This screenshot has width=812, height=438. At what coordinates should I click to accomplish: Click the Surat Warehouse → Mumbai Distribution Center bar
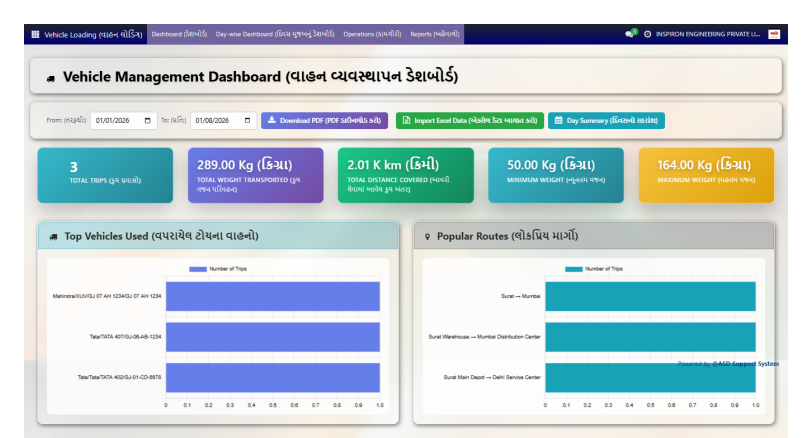[650, 337]
